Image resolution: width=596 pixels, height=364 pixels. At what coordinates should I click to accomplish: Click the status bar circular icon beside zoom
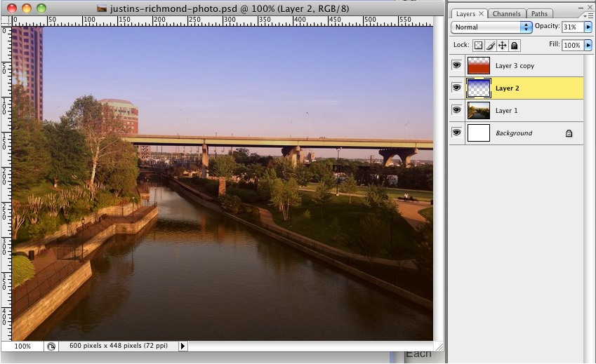[51, 346]
